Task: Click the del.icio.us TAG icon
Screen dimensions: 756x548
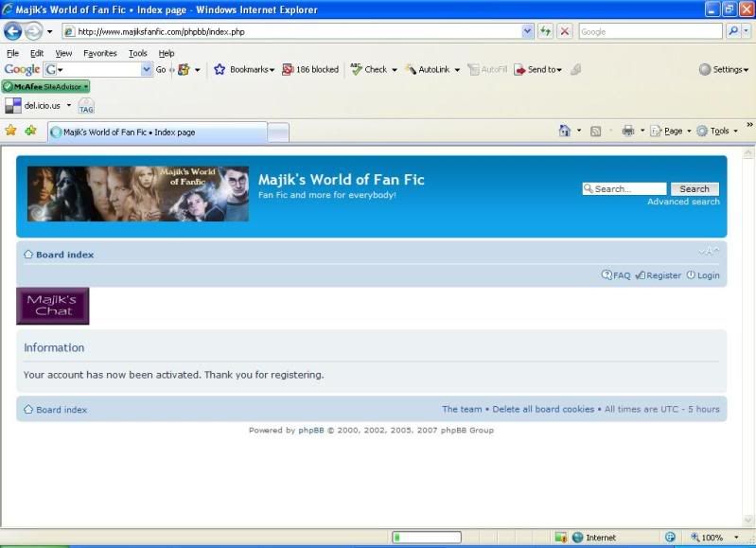Action: pyautogui.click(x=86, y=105)
